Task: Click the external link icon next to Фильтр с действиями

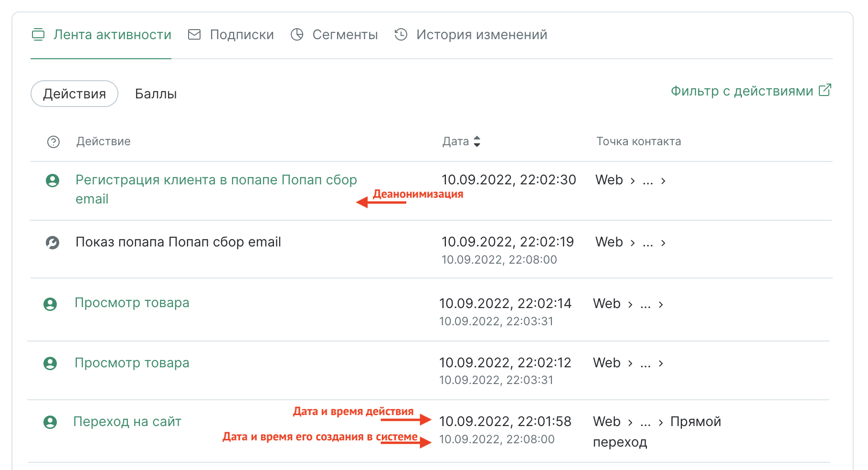Action: [x=825, y=90]
